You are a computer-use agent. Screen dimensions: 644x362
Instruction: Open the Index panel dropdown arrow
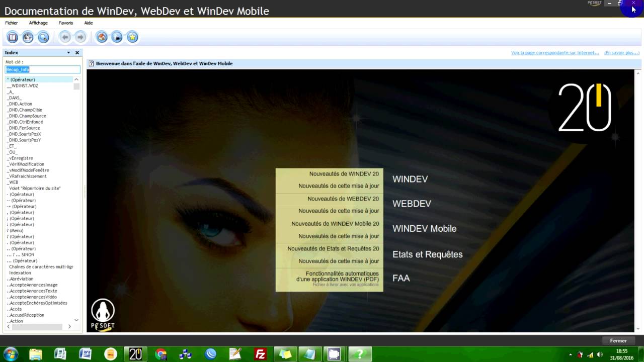[68, 52]
